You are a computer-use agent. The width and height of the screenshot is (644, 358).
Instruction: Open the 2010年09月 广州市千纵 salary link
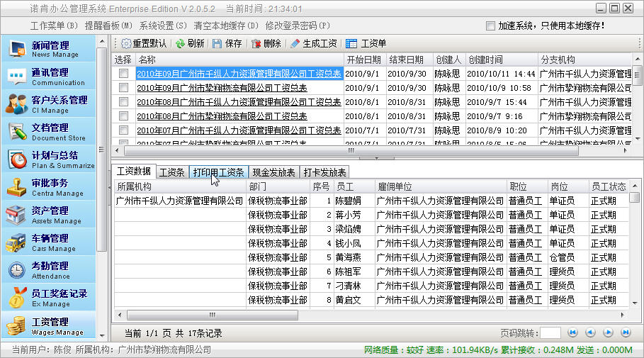tap(239, 73)
